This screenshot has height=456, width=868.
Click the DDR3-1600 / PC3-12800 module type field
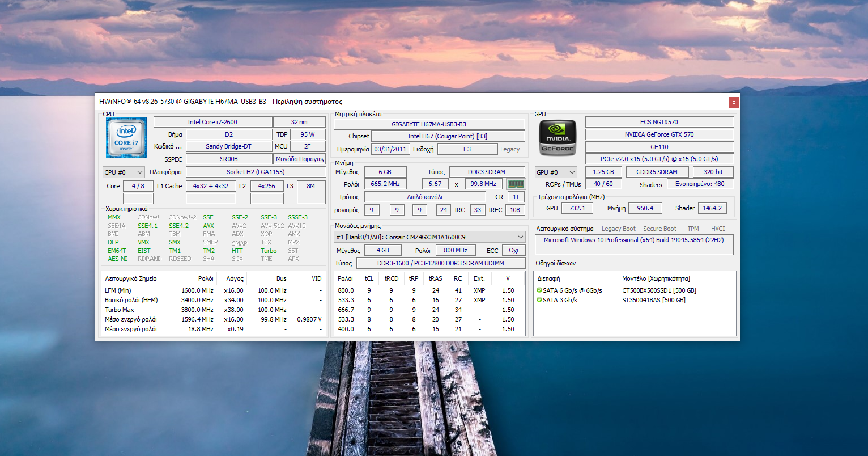tap(441, 263)
